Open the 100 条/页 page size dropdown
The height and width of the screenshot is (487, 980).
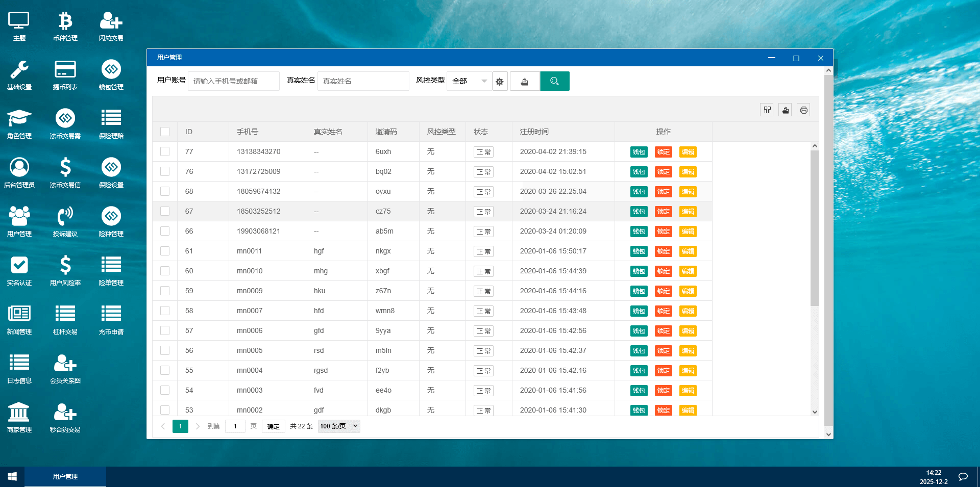[x=339, y=426]
